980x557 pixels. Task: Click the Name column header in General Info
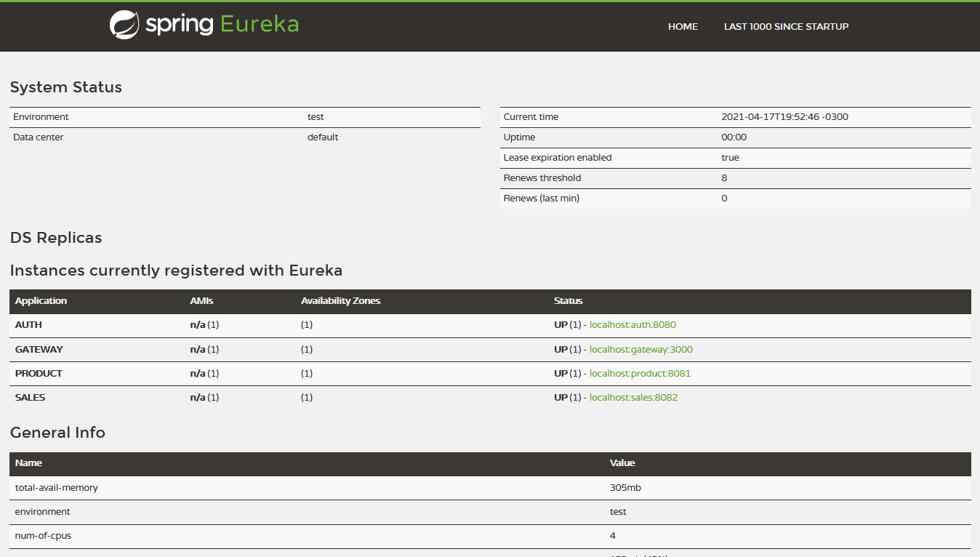[28, 463]
